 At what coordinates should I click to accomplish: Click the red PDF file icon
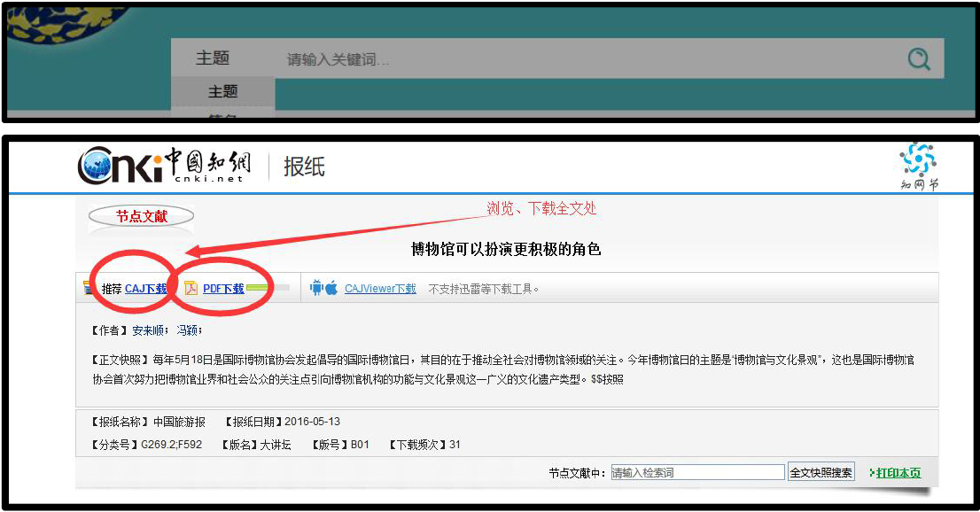pos(191,288)
